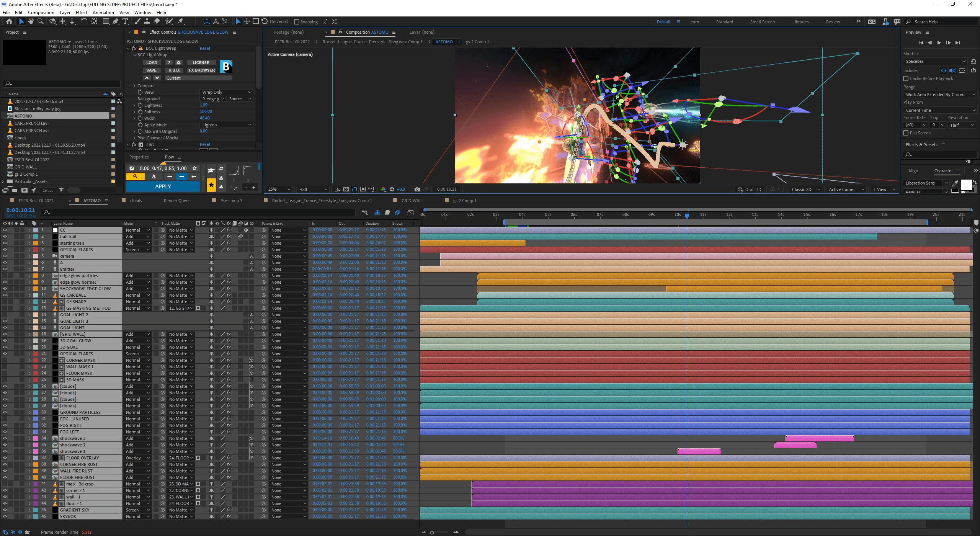Image resolution: width=980 pixels, height=536 pixels.
Task: Click the white fill color swatch
Action: pos(966,185)
